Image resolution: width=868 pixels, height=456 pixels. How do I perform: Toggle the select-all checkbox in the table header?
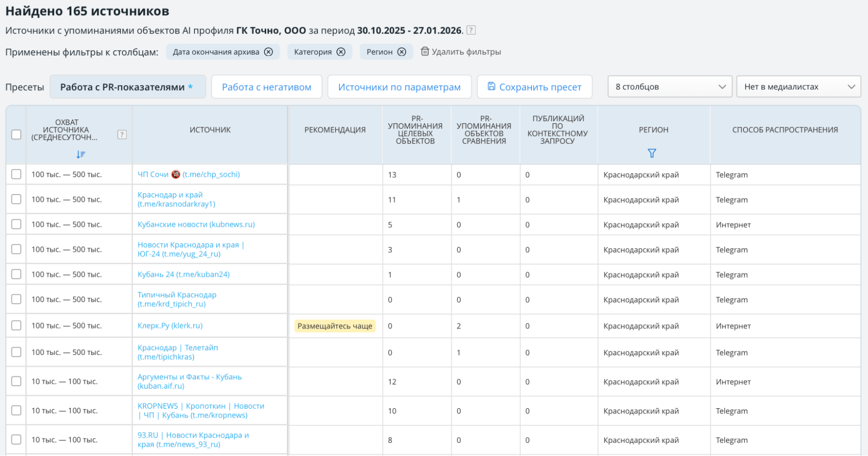pos(16,135)
